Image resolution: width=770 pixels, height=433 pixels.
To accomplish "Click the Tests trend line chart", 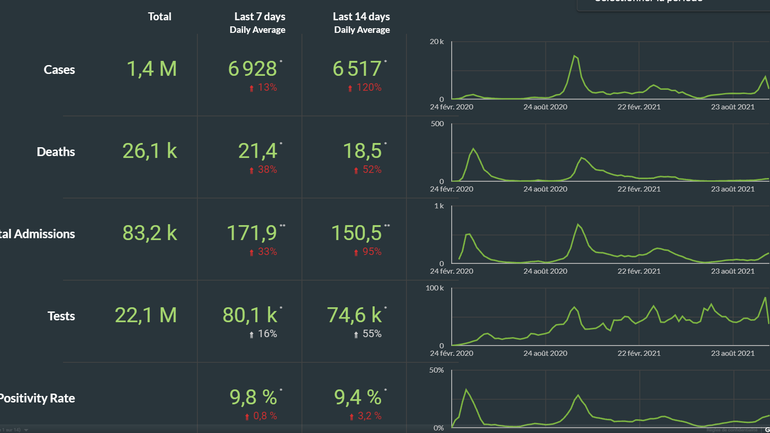I will [x=600, y=320].
